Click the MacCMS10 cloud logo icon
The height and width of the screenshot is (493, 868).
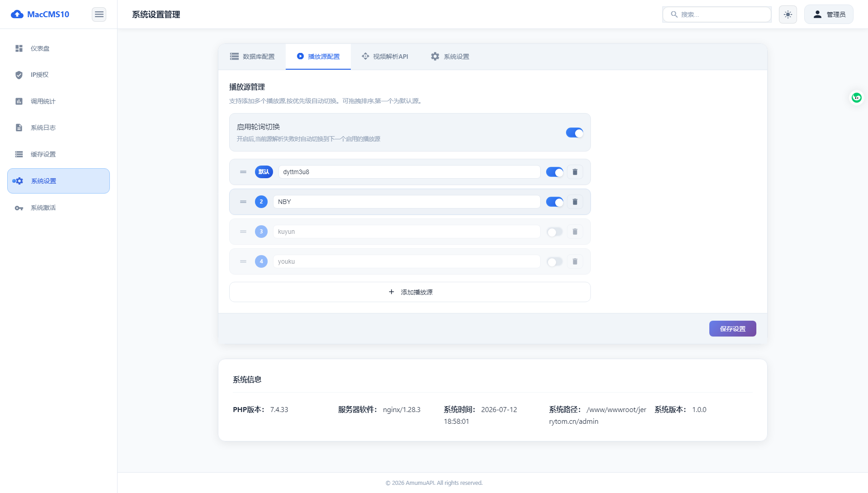pyautogui.click(x=17, y=14)
